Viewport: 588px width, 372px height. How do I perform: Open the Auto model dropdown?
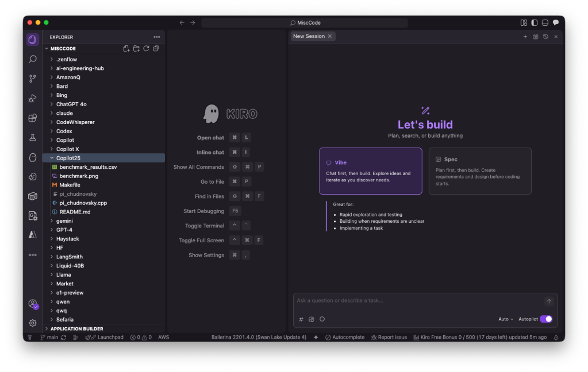click(x=505, y=319)
